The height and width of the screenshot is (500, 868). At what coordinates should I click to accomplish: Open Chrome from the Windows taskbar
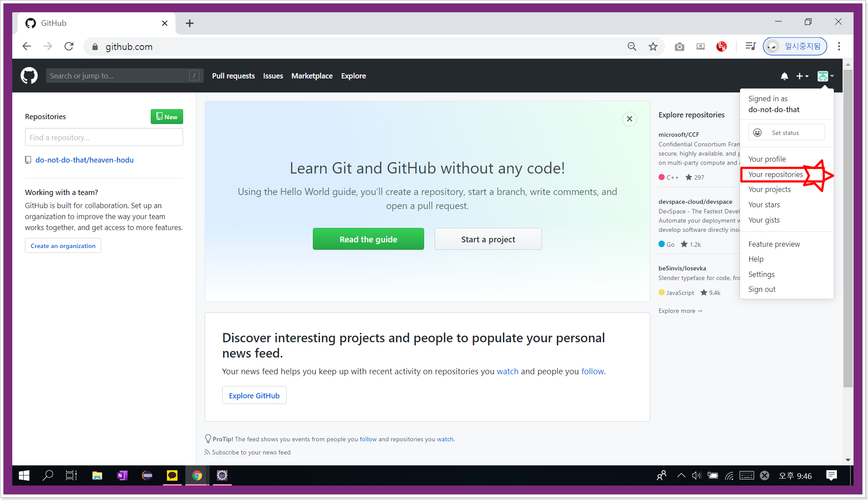tap(197, 475)
